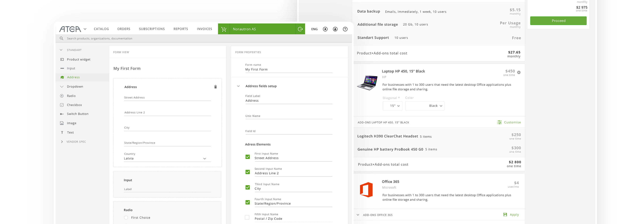Select the Checkbox element icon in sidebar
This screenshot has height=224, width=644.
click(x=62, y=105)
